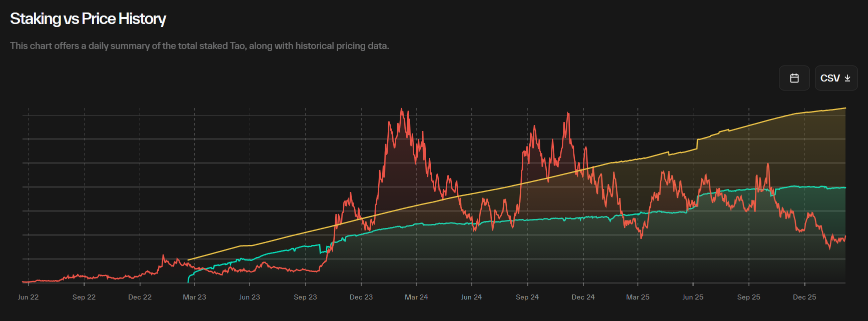Choose the Mar 24 axis label
The height and width of the screenshot is (321, 868).
pyautogui.click(x=416, y=297)
